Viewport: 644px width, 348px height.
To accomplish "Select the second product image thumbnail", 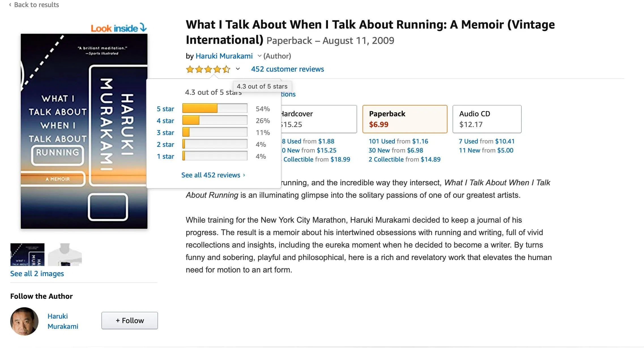I will 65,255.
